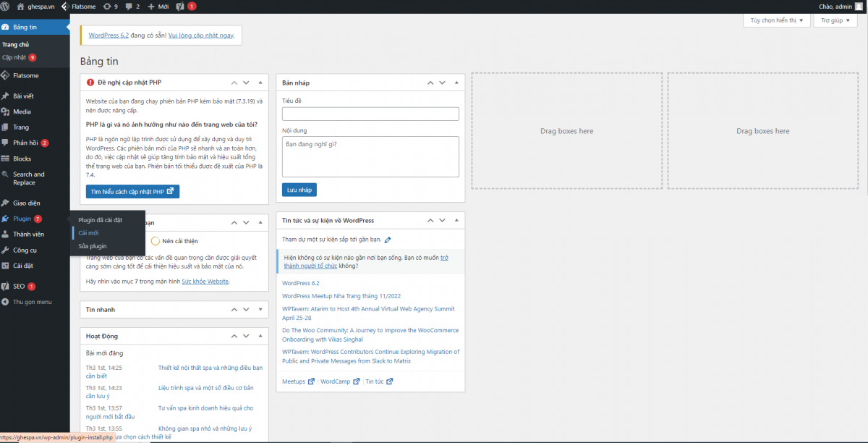
Task: Move the Tin tức và sự kiện widget up
Action: pos(430,220)
